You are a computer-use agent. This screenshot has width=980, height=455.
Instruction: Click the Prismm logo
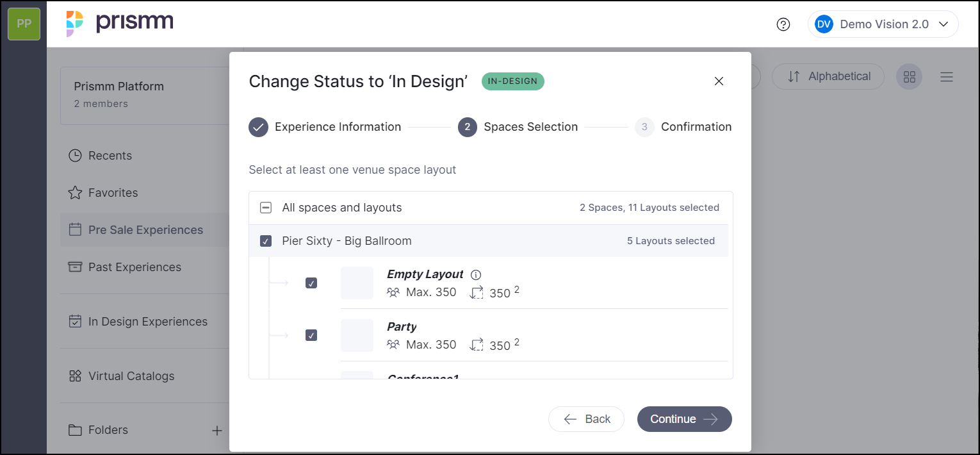coord(120,24)
